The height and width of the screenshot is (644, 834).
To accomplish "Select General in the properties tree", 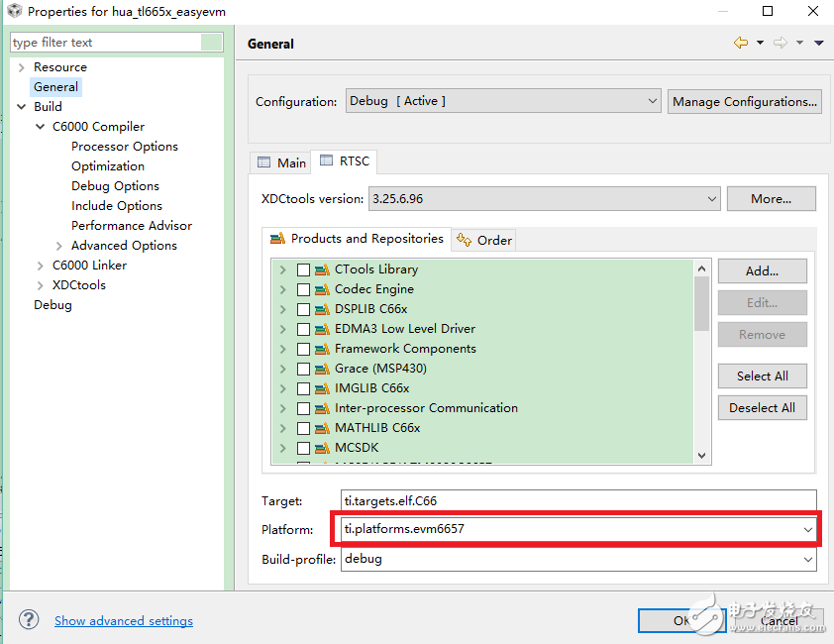I will (55, 87).
